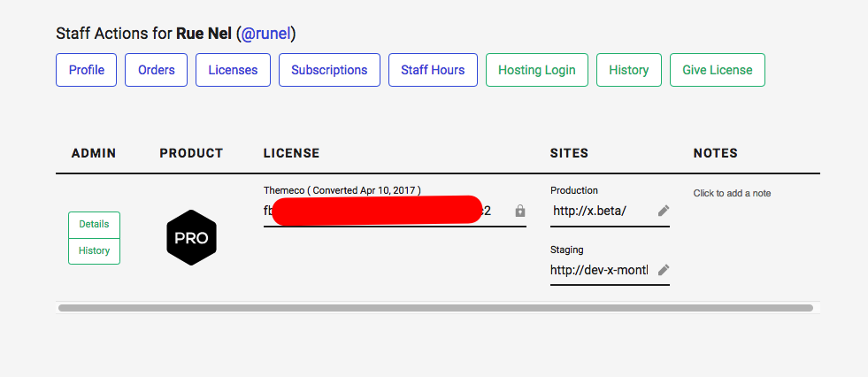Viewport: 868px width, 377px height.
Task: Click the PRODUCT column header
Action: click(x=191, y=153)
